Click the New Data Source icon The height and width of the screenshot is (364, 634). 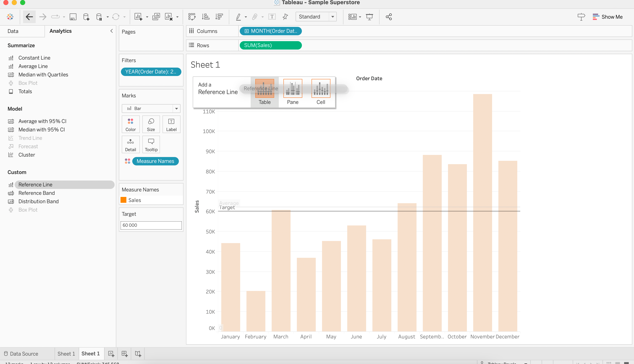pos(86,17)
